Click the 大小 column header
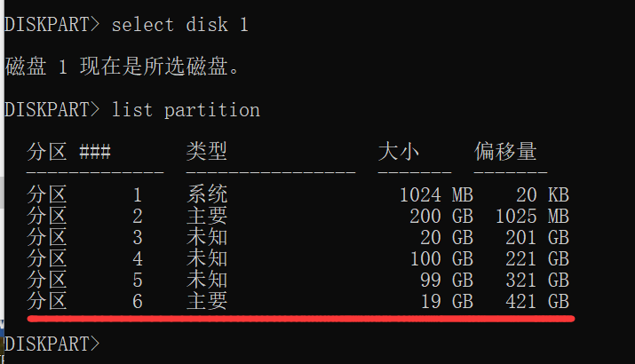The height and width of the screenshot is (364, 635). pos(399,152)
